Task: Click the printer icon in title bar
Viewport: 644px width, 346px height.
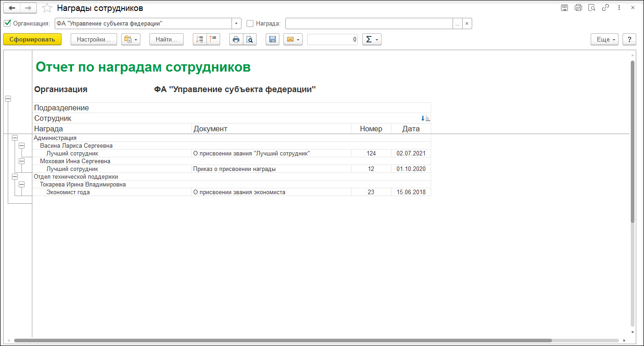Action: coord(578,8)
